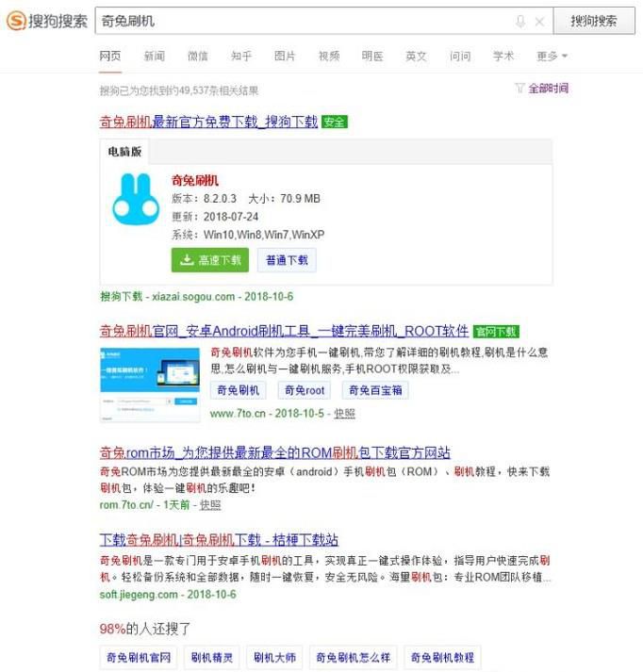Click the result count text 49,537条相关结果
643x672 pixels.
point(219,90)
